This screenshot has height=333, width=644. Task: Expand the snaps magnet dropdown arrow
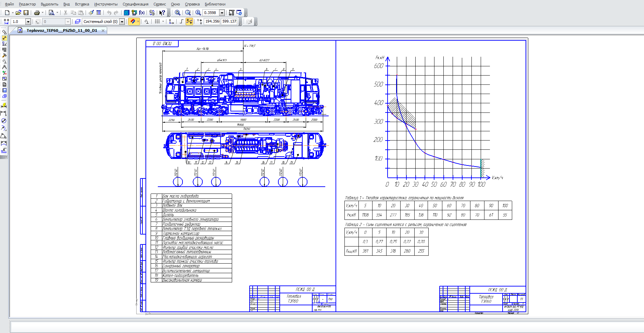pyautogui.click(x=138, y=22)
